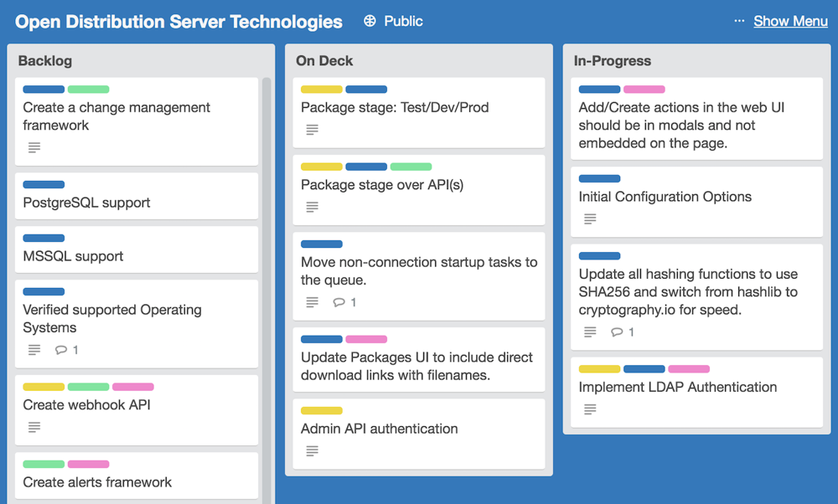Click comment bubble on Verified supported Operating Systems card

pyautogui.click(x=61, y=350)
